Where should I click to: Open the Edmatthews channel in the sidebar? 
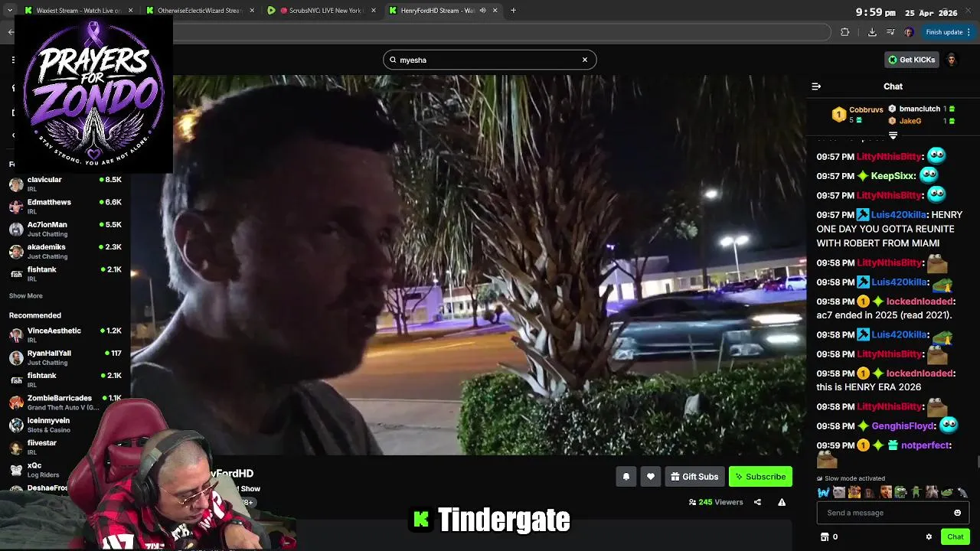[x=65, y=207]
